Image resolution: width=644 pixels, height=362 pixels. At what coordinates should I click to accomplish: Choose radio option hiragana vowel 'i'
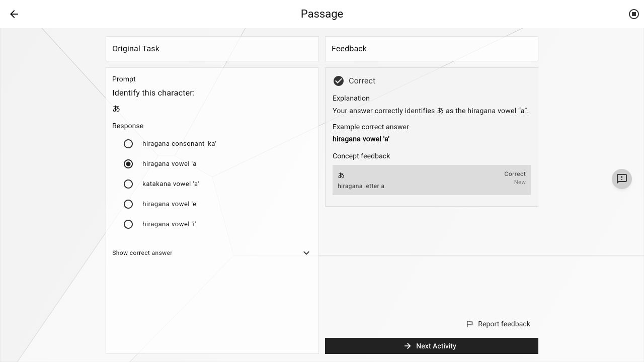128,224
